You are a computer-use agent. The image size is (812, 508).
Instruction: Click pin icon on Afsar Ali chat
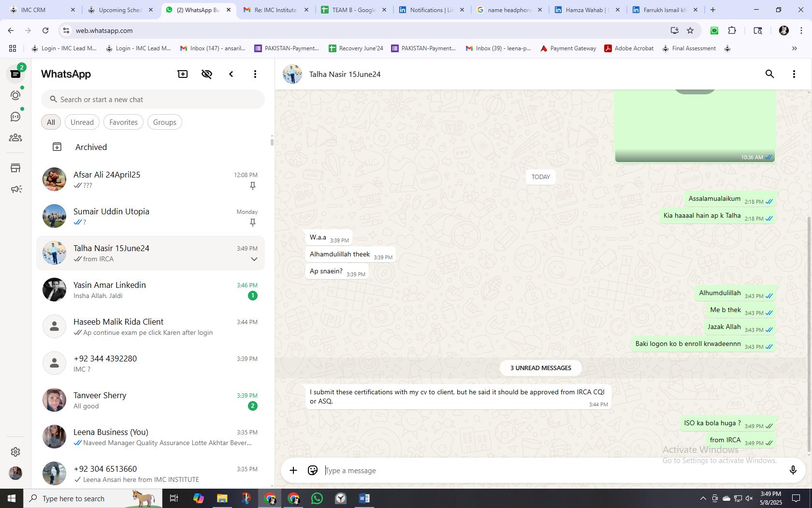tap(252, 186)
